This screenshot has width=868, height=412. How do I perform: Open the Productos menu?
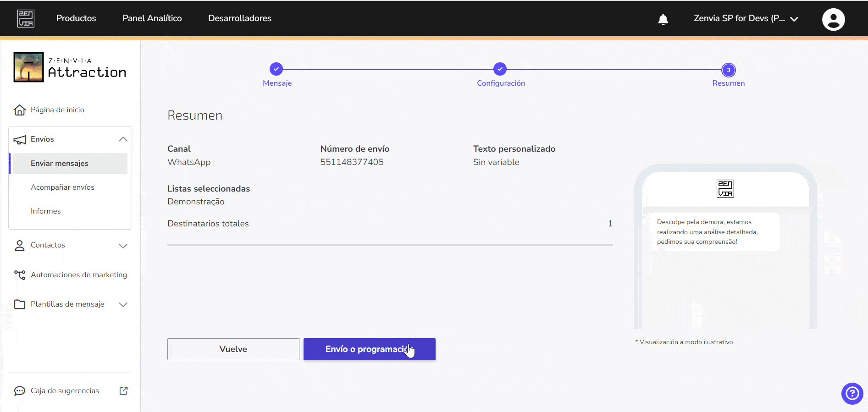pyautogui.click(x=76, y=18)
